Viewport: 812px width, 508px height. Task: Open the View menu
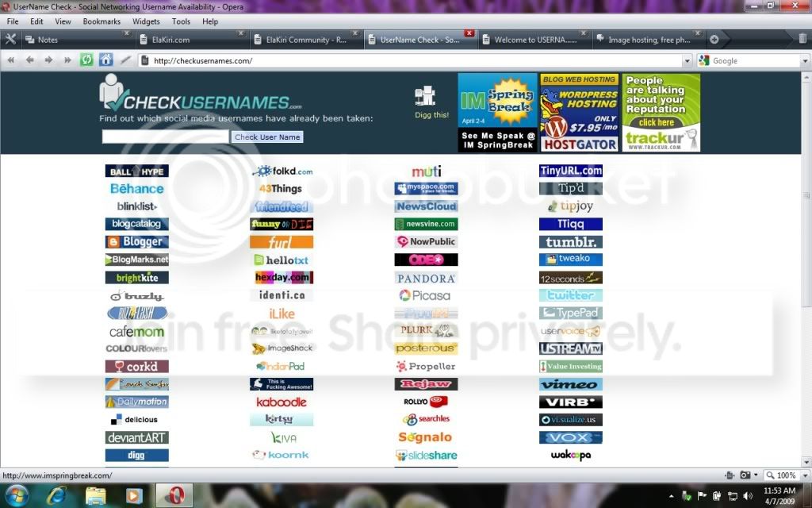(x=63, y=21)
